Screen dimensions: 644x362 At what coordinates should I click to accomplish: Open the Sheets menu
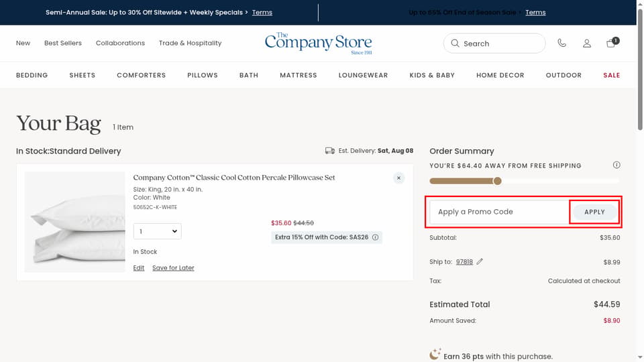pyautogui.click(x=82, y=75)
